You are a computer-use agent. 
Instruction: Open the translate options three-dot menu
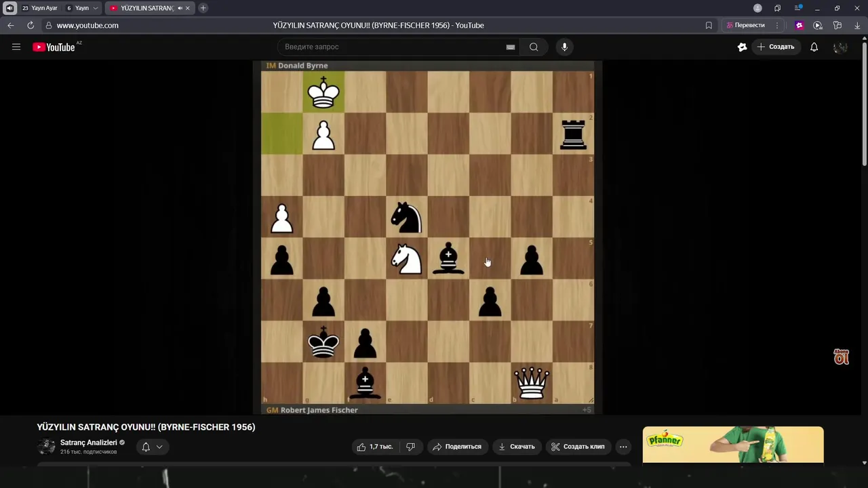click(x=777, y=25)
